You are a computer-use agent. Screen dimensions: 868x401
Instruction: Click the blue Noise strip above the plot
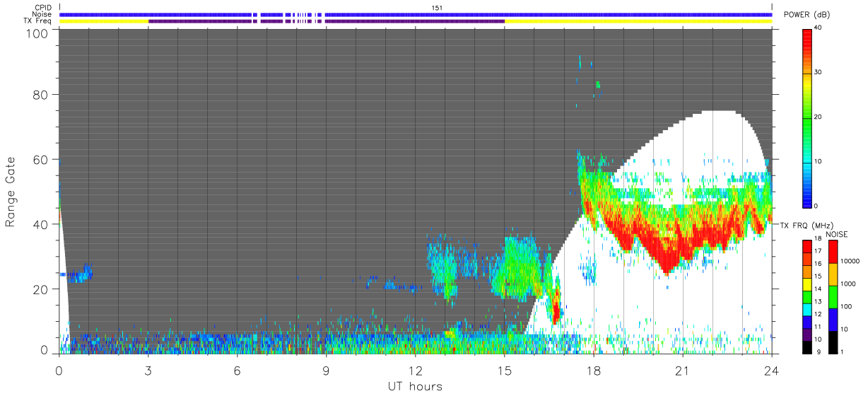coord(416,14)
